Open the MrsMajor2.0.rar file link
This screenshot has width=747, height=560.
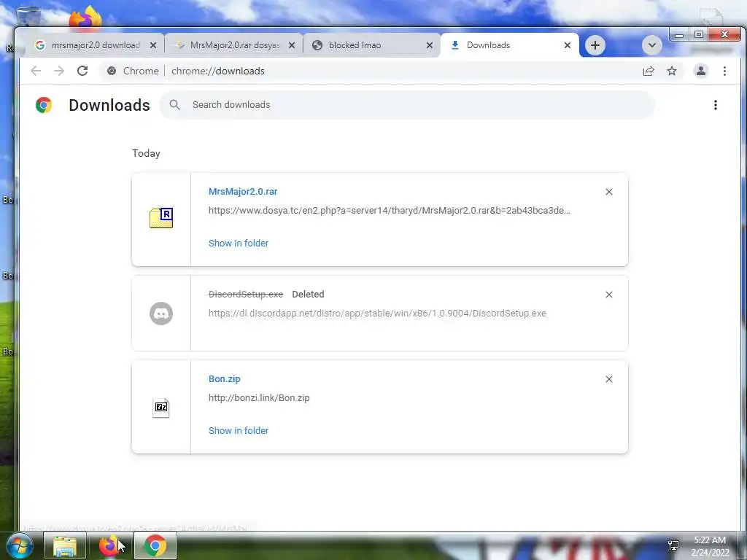pos(242,192)
